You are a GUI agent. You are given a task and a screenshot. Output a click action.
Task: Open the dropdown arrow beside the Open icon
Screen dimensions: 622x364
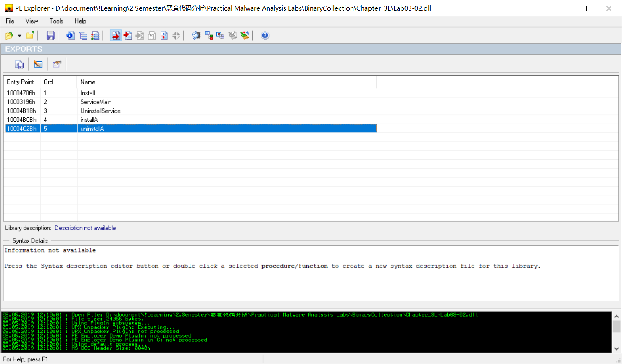click(19, 35)
